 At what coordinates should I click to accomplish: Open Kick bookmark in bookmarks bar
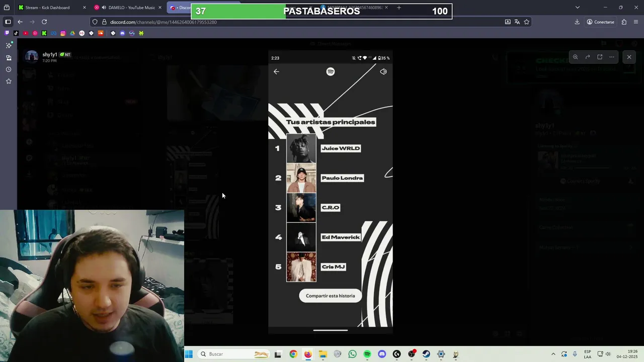(44, 33)
